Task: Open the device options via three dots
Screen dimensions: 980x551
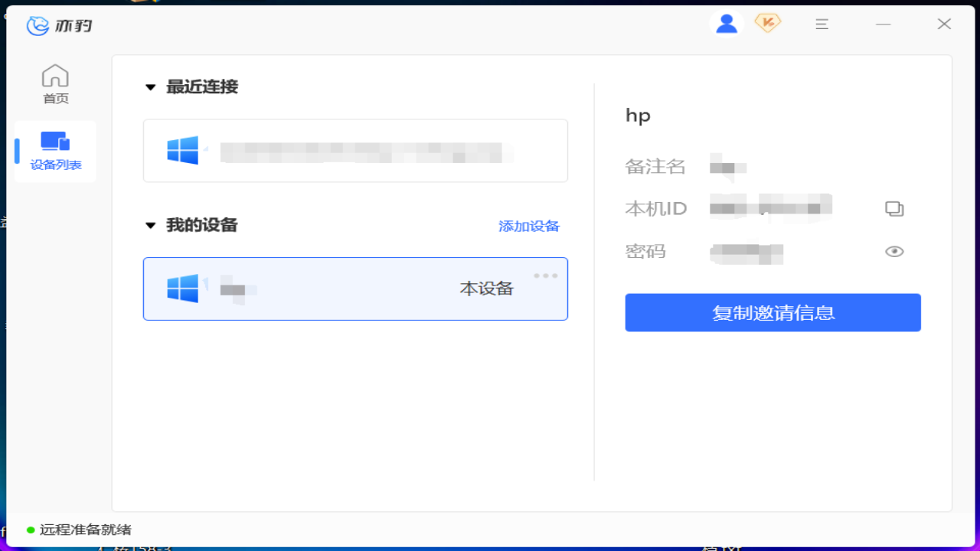Action: tap(546, 275)
